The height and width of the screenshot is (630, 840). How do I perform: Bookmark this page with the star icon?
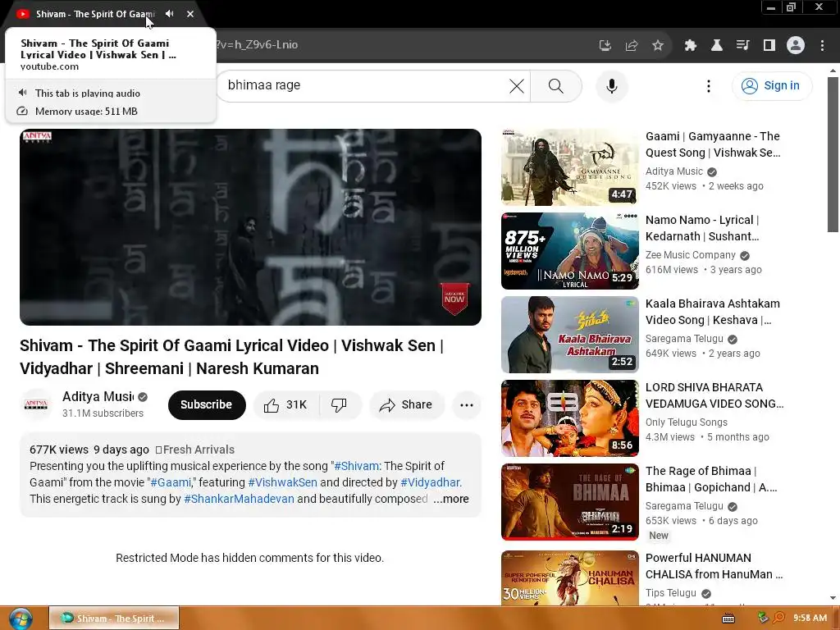coord(658,45)
